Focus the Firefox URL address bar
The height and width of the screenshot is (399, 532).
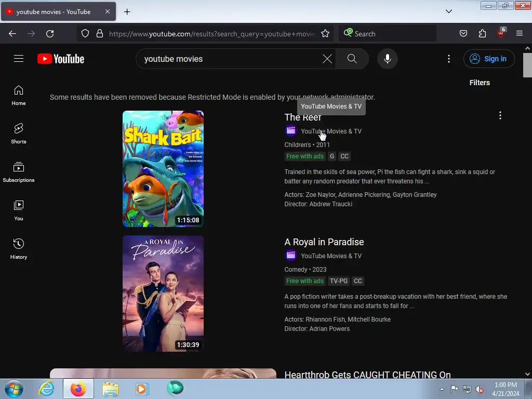tap(212, 34)
